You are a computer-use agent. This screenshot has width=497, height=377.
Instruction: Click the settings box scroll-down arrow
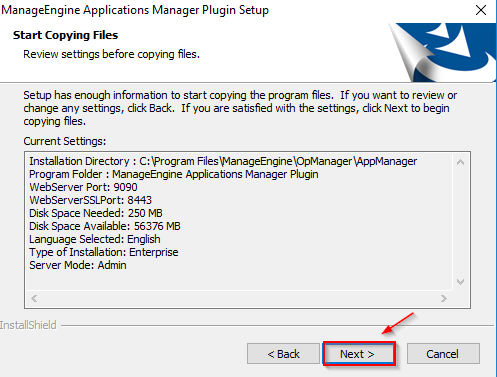(x=460, y=282)
